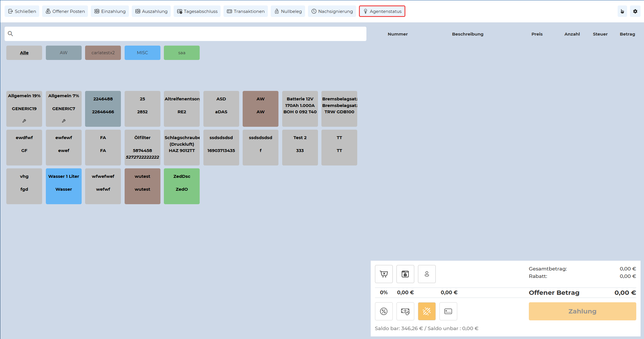Select Test 2 333 tile
Image resolution: width=644 pixels, height=339 pixels.
300,147
